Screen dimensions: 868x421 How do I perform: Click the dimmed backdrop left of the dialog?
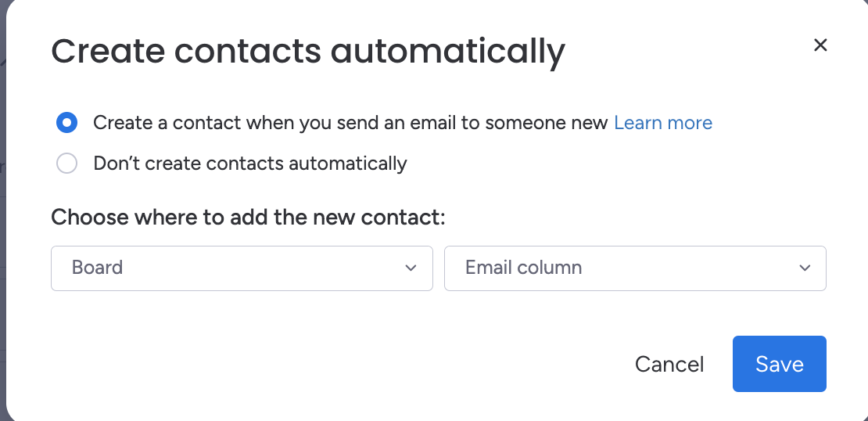(2, 235)
